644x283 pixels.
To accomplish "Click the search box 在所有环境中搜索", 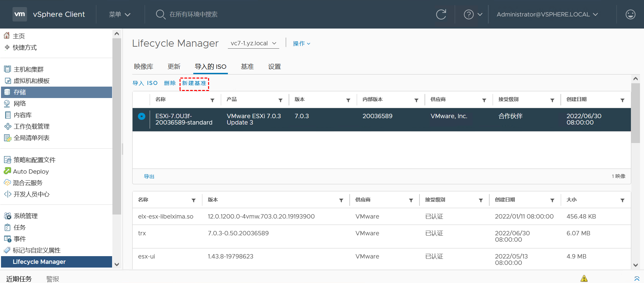I will tap(193, 14).
